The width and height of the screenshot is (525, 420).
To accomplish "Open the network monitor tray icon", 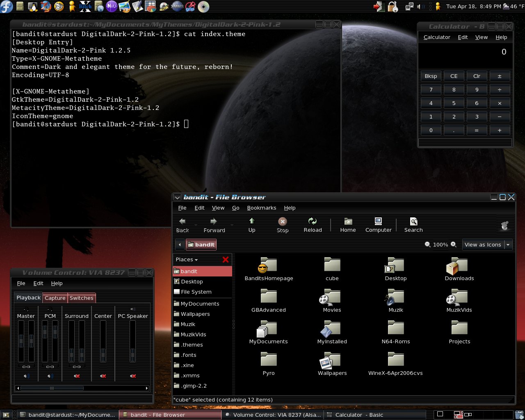I will [x=409, y=7].
